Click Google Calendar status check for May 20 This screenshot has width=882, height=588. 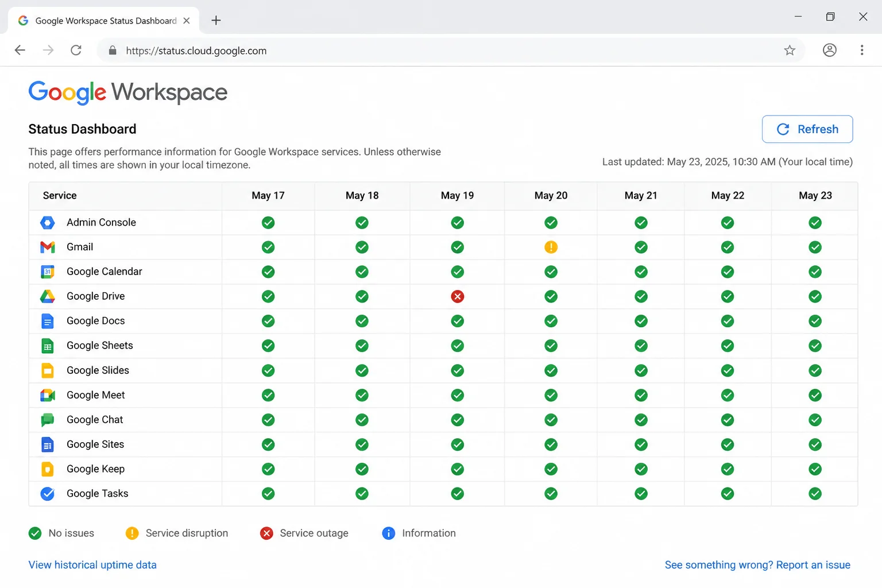(x=551, y=272)
